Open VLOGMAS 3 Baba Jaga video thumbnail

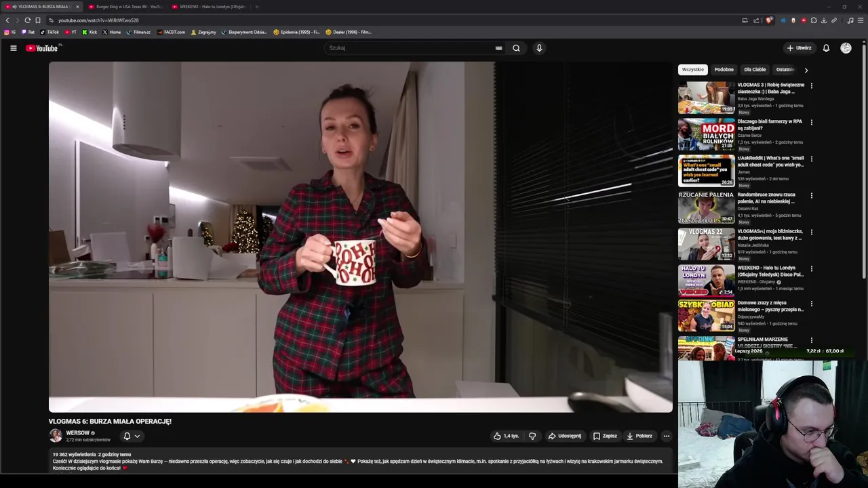click(706, 98)
